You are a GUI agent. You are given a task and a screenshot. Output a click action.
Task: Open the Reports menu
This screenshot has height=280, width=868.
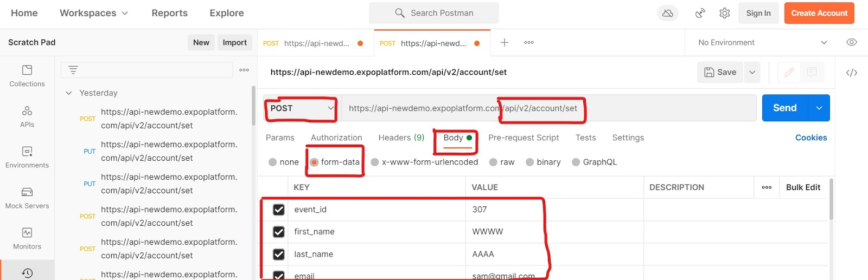[x=170, y=13]
